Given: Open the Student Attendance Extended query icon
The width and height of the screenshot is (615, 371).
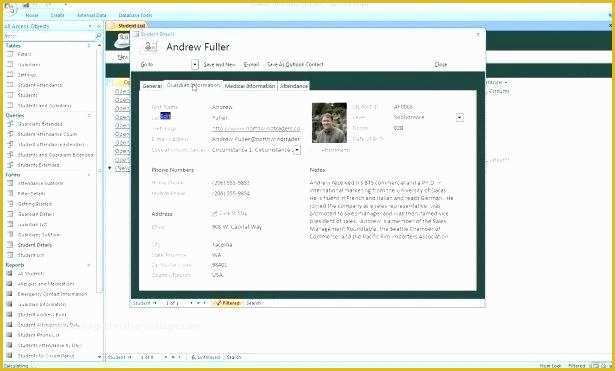Looking at the screenshot, I should pos(11,144).
